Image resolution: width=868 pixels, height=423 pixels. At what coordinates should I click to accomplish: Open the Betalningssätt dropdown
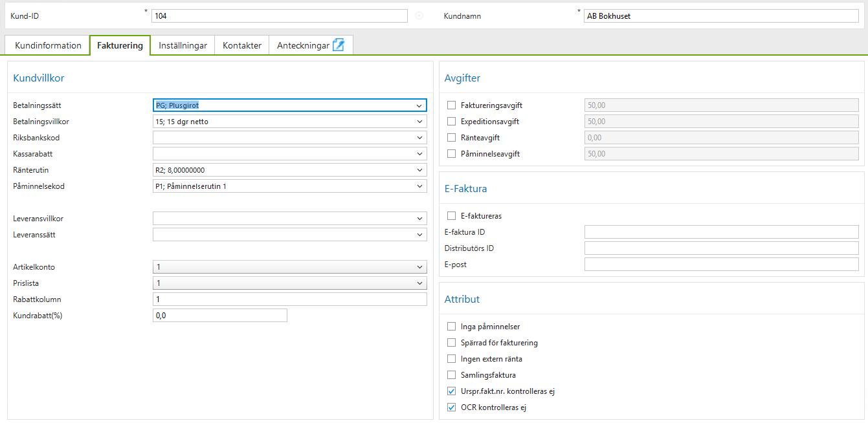(x=420, y=105)
